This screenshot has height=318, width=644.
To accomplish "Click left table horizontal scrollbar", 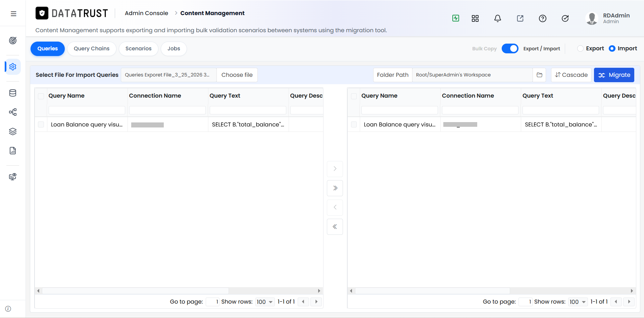I will [135, 291].
